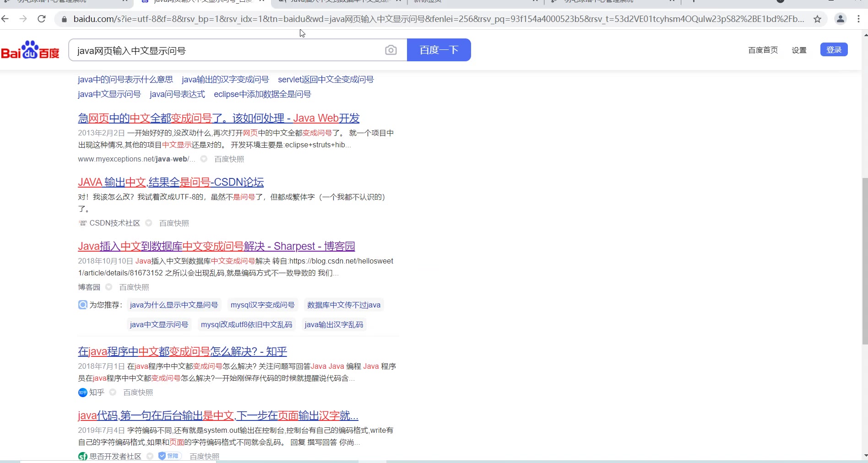Open 知乎 result 在java程序中中文都变成问号怎么解决
868x463 pixels.
click(x=183, y=351)
